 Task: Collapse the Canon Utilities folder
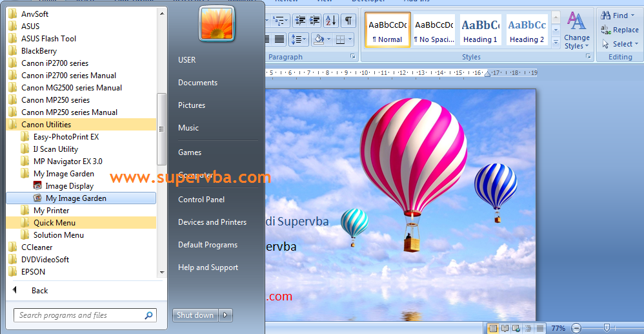(x=81, y=124)
